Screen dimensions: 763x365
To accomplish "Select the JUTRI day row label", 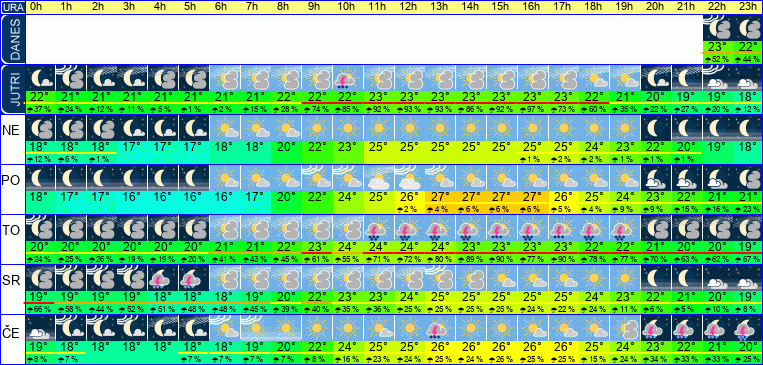I will pos(12,90).
